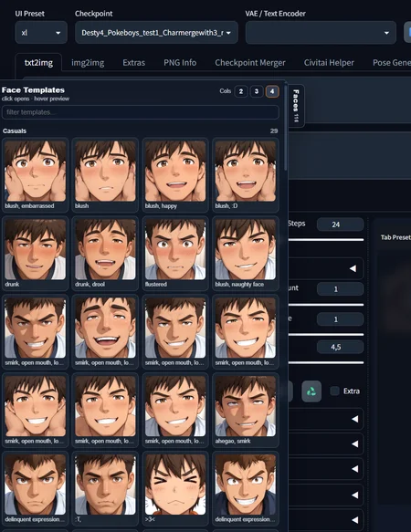Click the green recycle seed icon
Viewport: 411px width, 532px height.
pyautogui.click(x=311, y=391)
